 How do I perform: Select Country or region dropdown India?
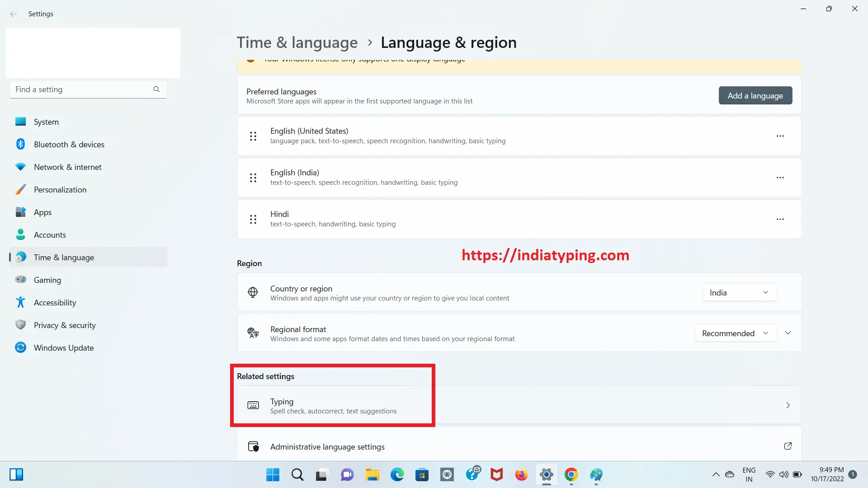click(x=739, y=292)
